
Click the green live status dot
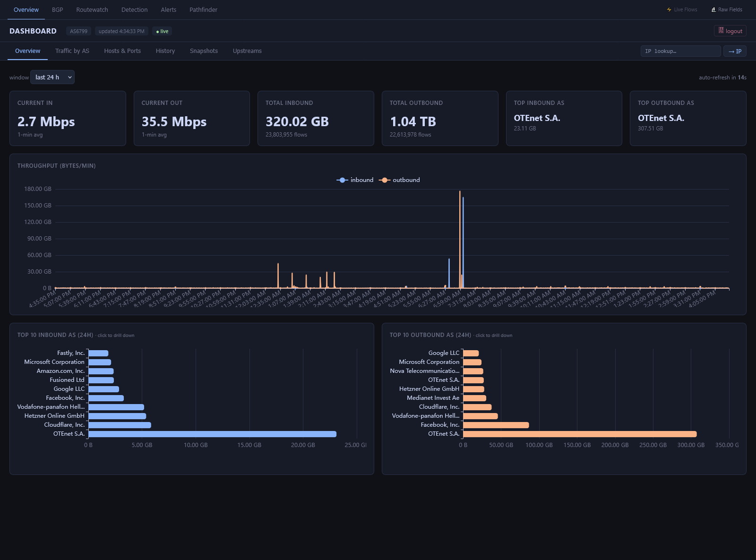coord(157,32)
